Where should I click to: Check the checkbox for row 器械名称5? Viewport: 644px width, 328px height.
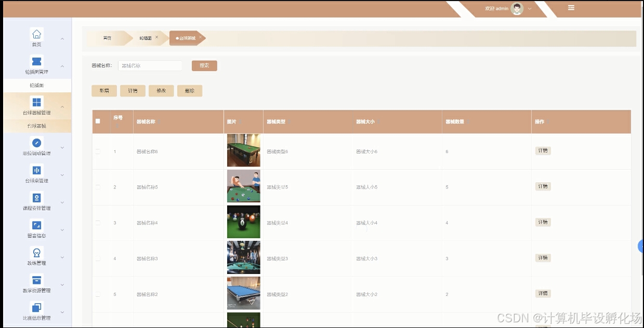point(98,187)
